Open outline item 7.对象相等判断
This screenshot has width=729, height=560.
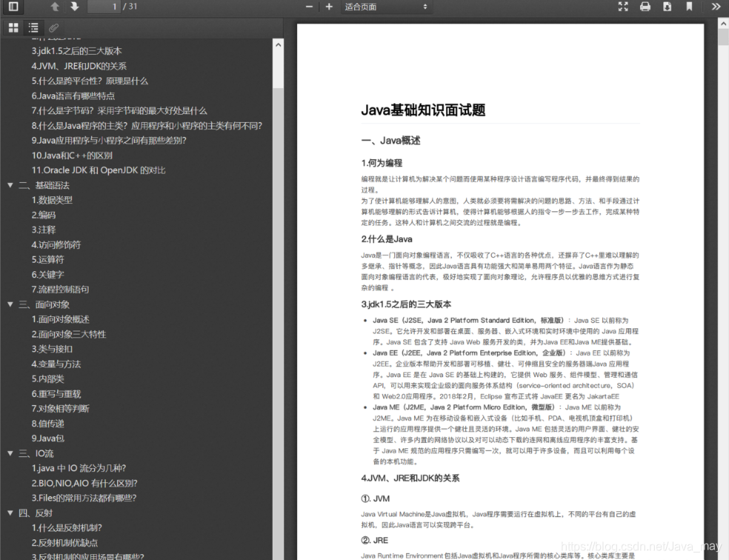point(61,408)
